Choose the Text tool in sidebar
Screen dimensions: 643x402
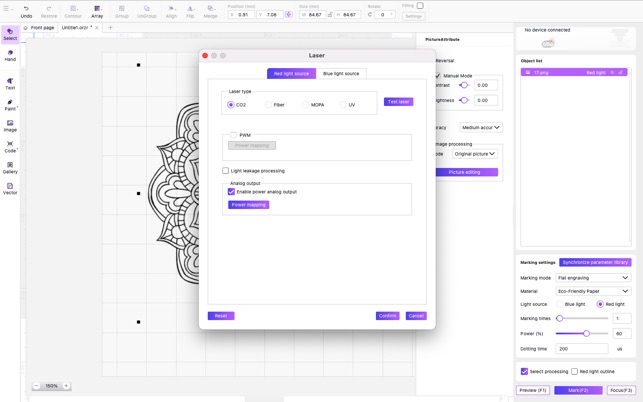[x=10, y=84]
